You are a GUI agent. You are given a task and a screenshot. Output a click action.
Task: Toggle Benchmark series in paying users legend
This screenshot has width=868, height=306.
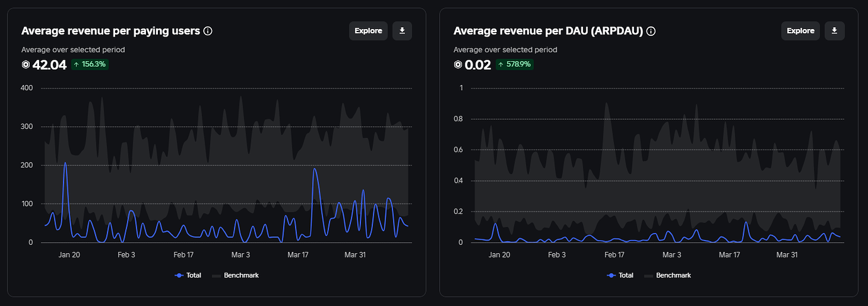[235, 275]
